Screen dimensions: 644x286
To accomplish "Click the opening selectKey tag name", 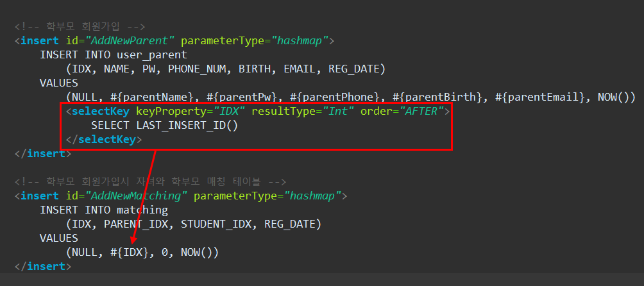I will coord(101,112).
